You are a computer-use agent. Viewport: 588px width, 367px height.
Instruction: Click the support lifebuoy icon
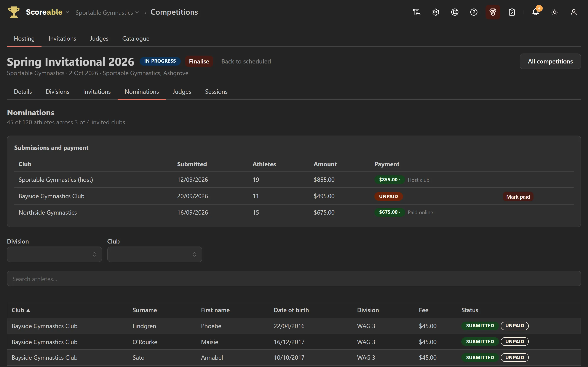[x=455, y=12]
